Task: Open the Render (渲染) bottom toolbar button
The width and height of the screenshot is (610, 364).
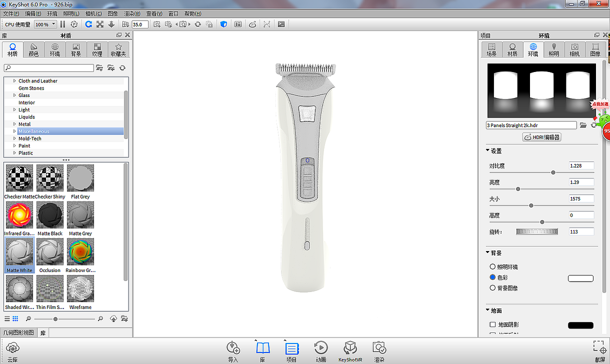Action: point(379,350)
